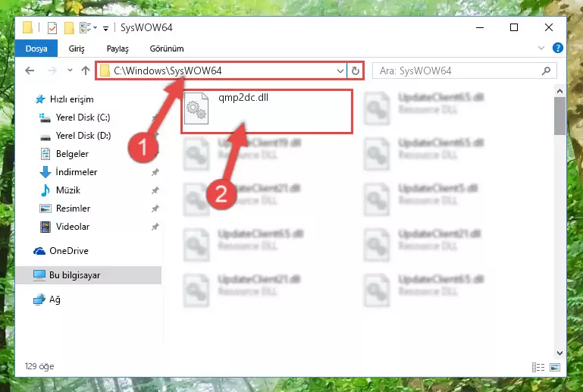Image resolution: width=583 pixels, height=392 pixels.
Task: Maximize the SysWOW64 window
Action: click(514, 27)
